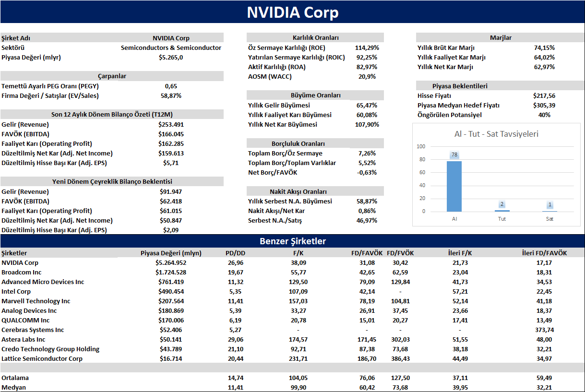Click the PEGY value 0,65
Image resolution: width=585 pixels, height=392 pixels.
click(171, 86)
